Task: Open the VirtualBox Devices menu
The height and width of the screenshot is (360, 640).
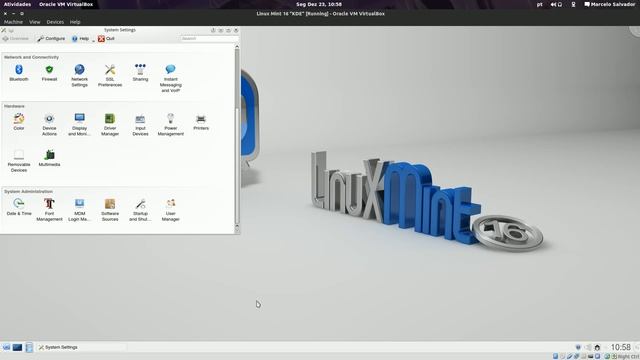Action: click(55, 22)
